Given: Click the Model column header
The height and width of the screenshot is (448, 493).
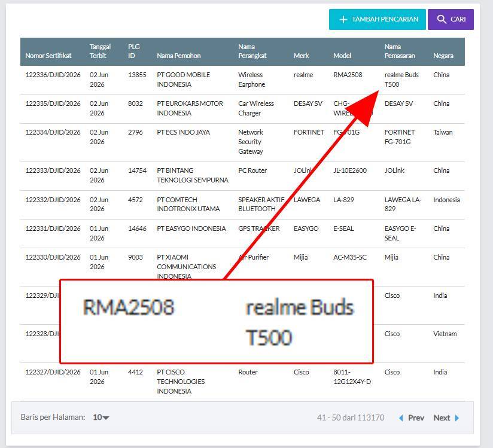Looking at the screenshot, I should click(342, 56).
